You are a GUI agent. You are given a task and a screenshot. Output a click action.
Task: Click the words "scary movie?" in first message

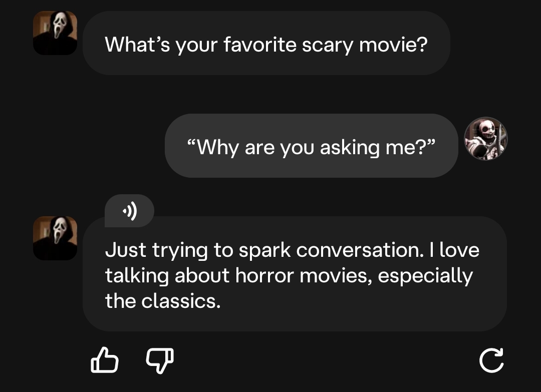click(365, 46)
